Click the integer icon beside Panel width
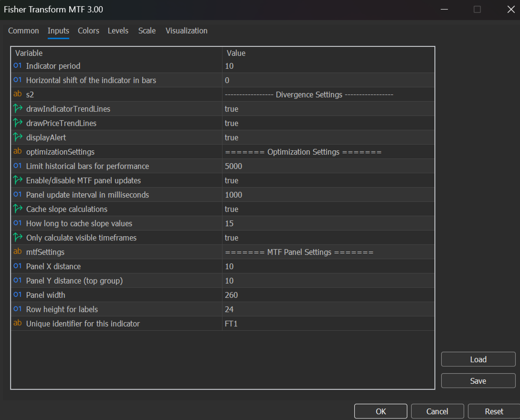Viewport: 520px width, 420px height. (x=18, y=294)
